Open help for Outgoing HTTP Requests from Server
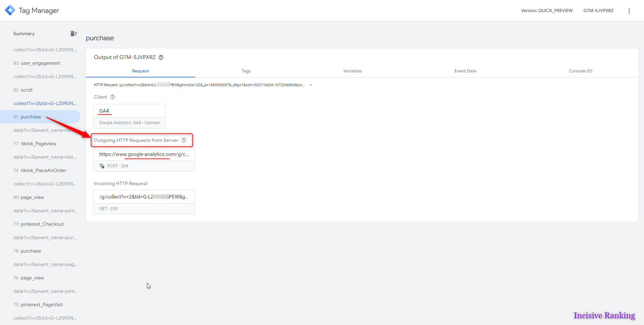644x325 pixels. click(x=184, y=140)
